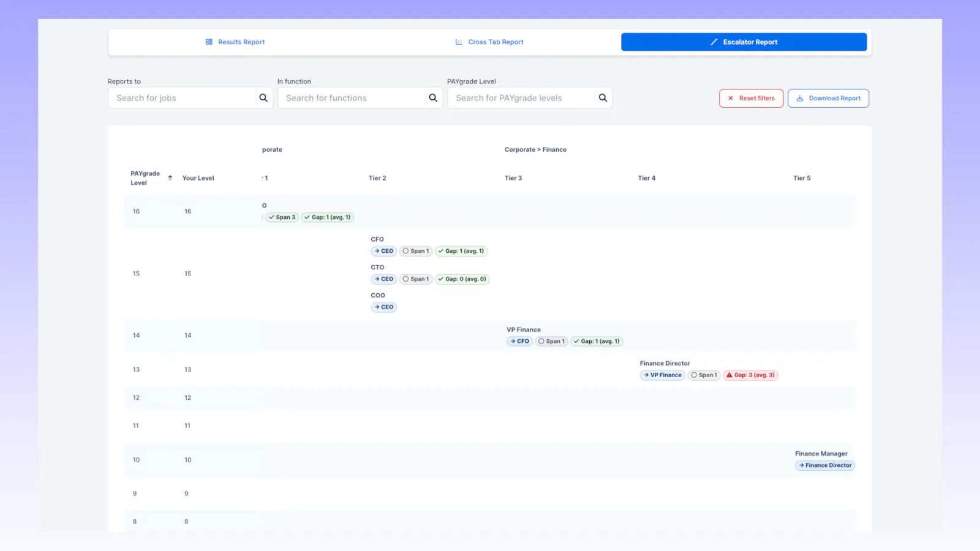Viewport: 980px width, 551px height.
Task: Click the Gap: 1 badge under VP Finance
Action: tap(597, 342)
